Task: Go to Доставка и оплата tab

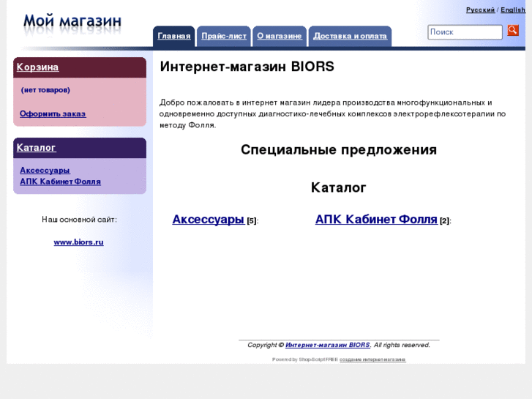Action: click(350, 36)
